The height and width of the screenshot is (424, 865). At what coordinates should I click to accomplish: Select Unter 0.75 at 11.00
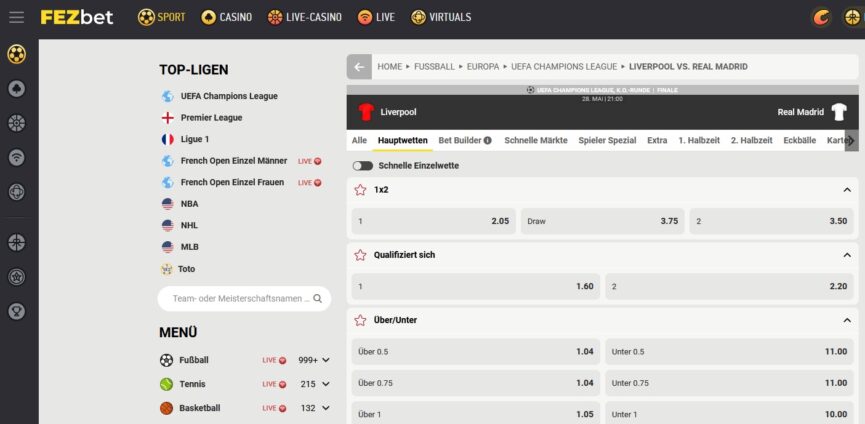tap(729, 383)
